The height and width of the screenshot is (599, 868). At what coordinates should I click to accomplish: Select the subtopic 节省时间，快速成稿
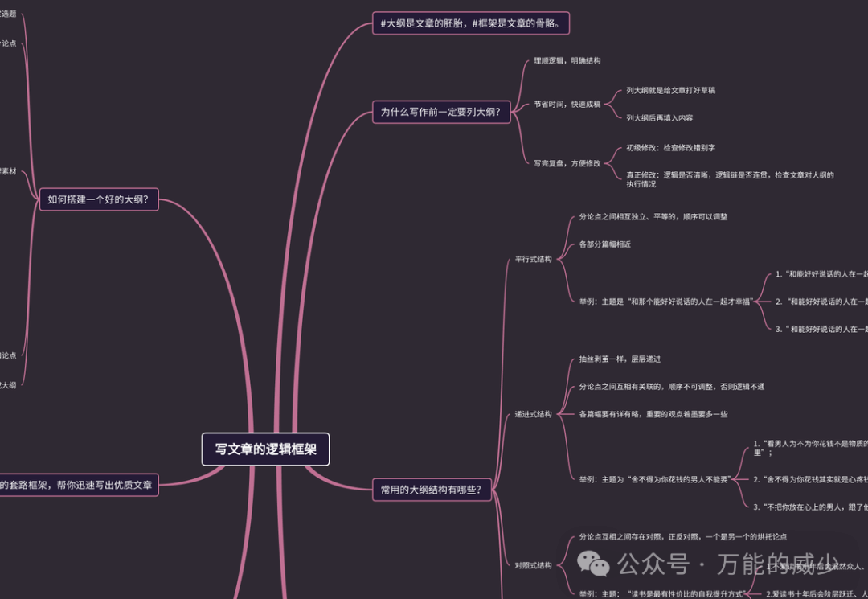click(x=567, y=104)
